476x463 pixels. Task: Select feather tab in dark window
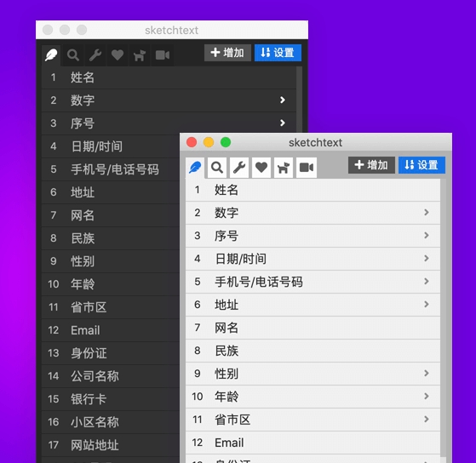tap(51, 55)
